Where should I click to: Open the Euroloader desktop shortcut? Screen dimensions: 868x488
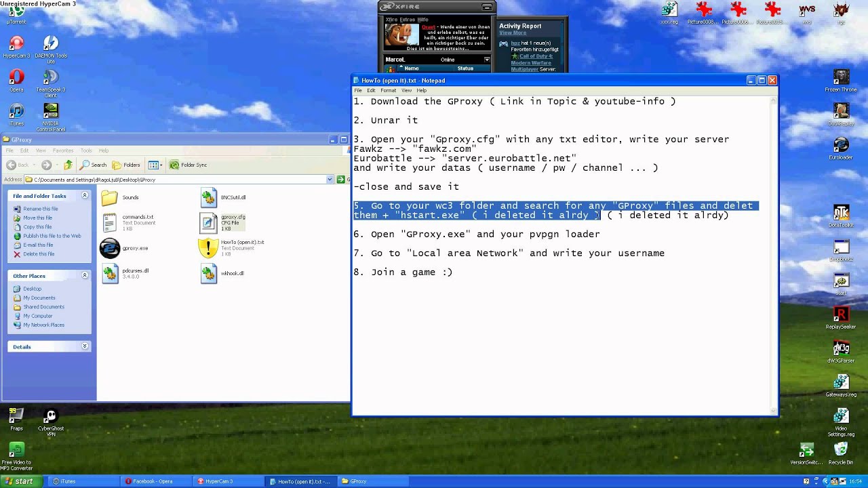pyautogui.click(x=841, y=148)
